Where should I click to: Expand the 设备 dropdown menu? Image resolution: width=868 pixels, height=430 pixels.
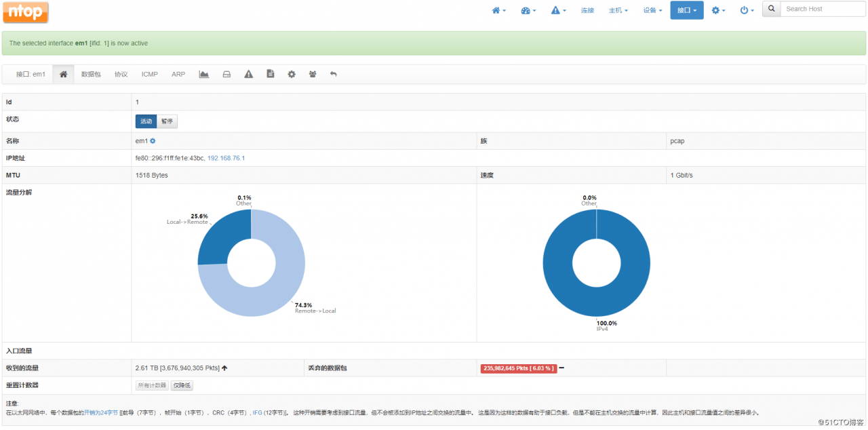[x=652, y=10]
